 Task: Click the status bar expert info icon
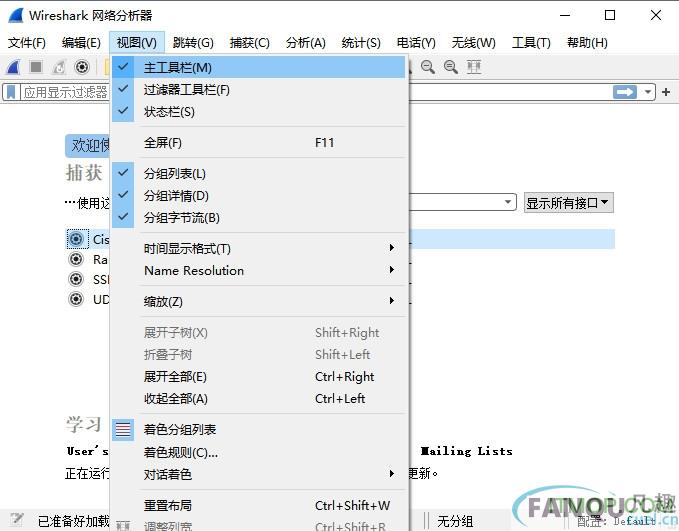pos(16,520)
